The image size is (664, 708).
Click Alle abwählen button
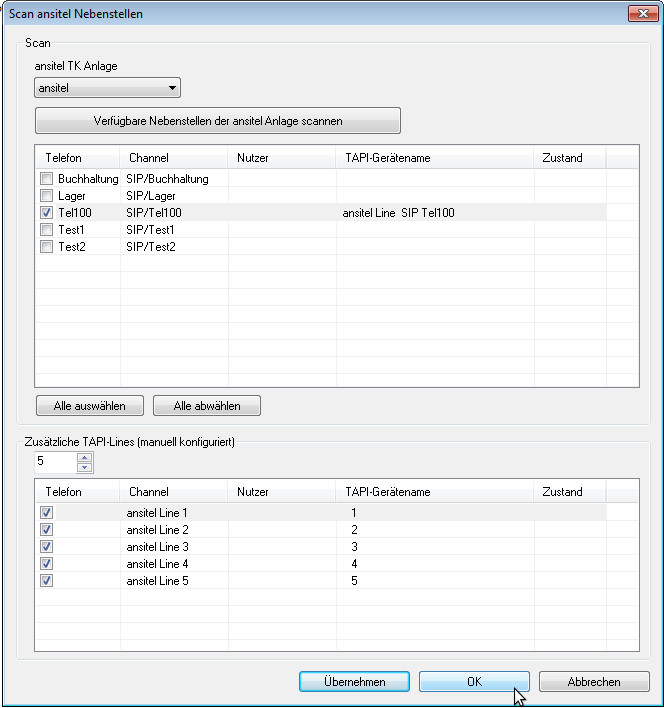pos(207,406)
